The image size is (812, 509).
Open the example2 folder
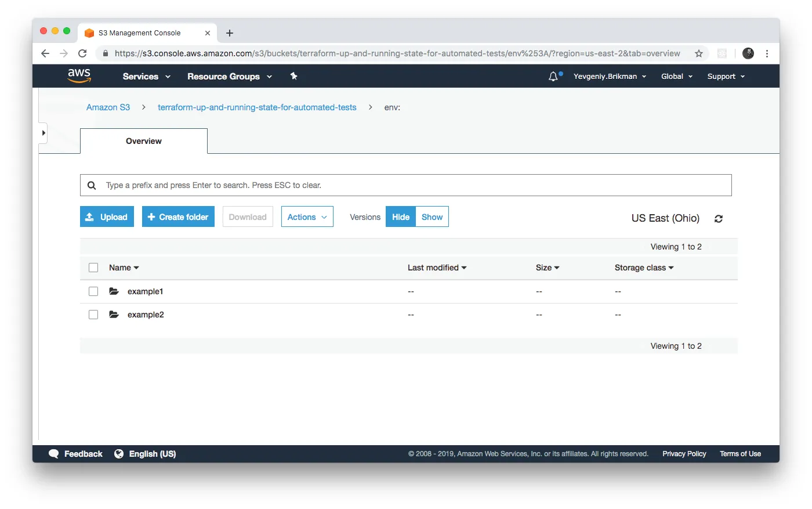click(x=146, y=315)
